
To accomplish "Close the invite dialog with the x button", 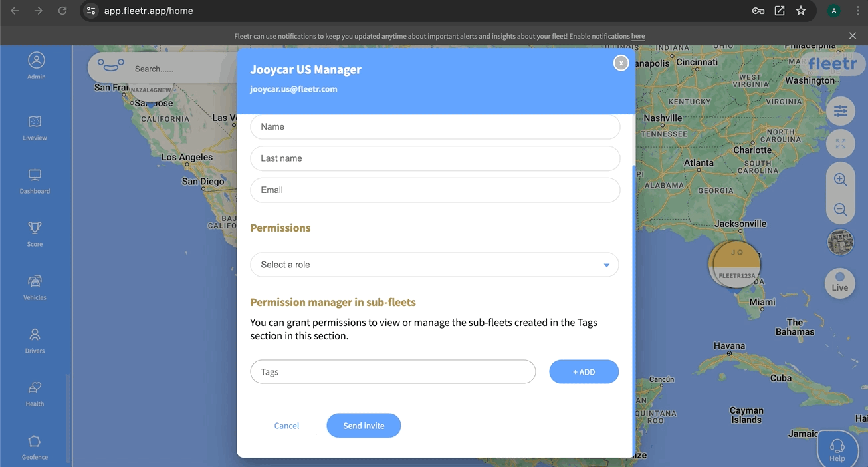I will [x=621, y=63].
